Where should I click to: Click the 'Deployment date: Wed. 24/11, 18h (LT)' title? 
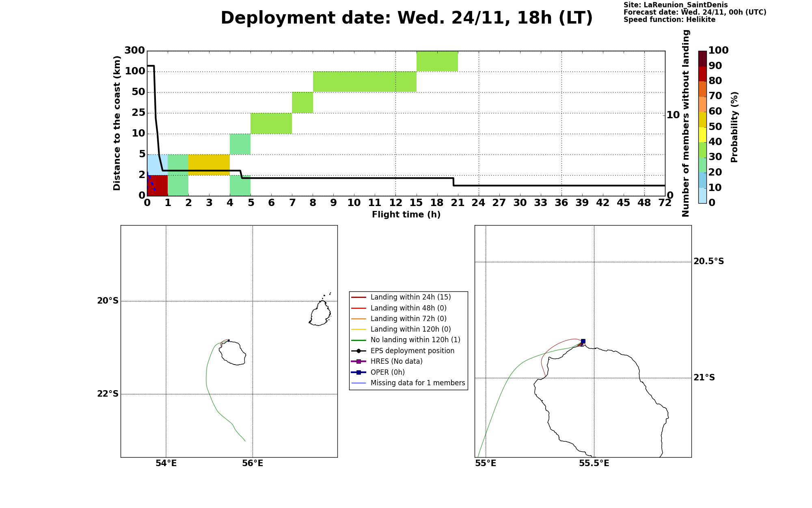pos(406,18)
